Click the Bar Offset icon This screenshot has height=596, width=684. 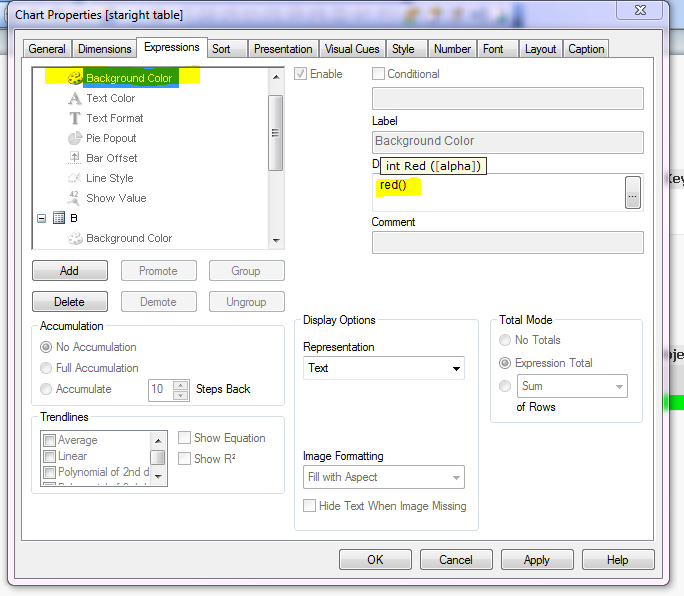[x=75, y=158]
